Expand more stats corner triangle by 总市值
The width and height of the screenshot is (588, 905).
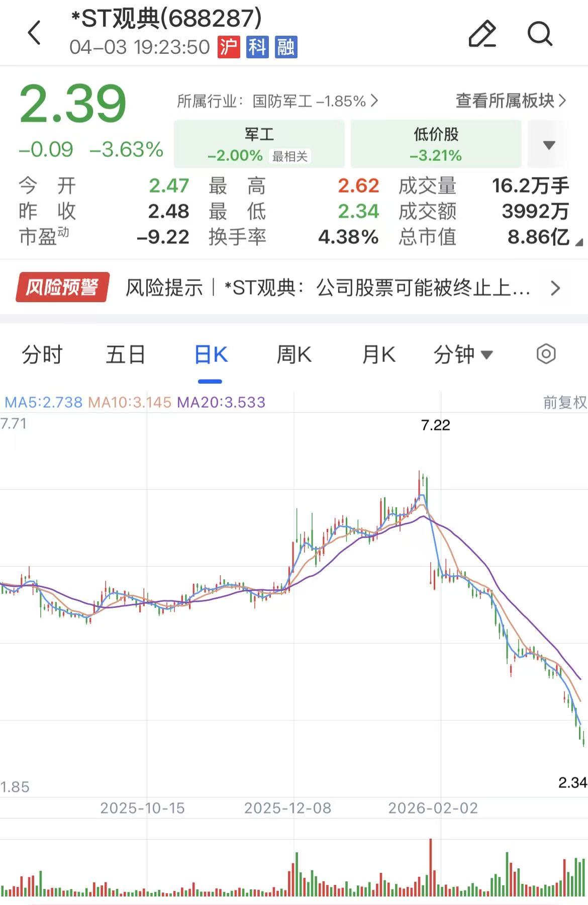coord(579,242)
